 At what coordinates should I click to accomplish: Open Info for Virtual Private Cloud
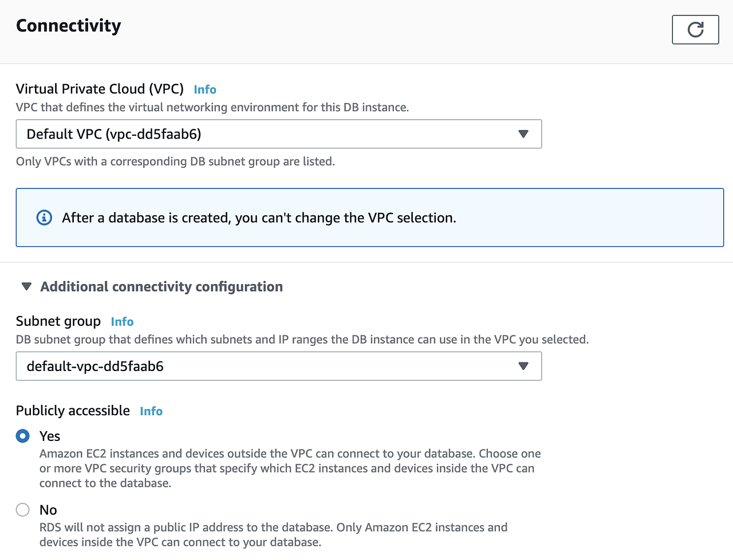click(x=204, y=89)
